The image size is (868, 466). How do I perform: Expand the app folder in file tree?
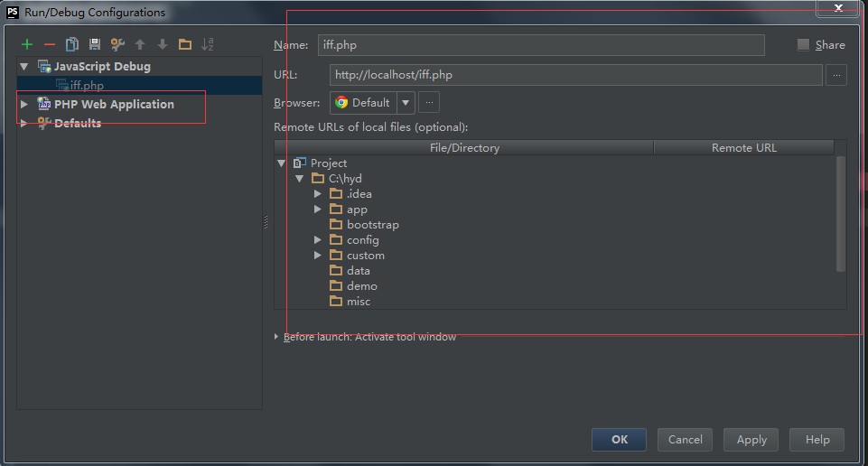pos(318,210)
